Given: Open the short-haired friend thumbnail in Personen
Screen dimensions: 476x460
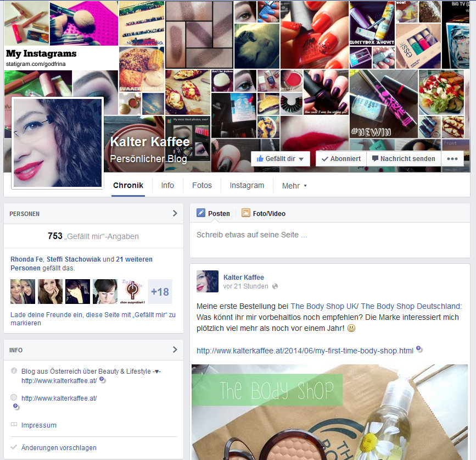Looking at the screenshot, I should (x=105, y=292).
